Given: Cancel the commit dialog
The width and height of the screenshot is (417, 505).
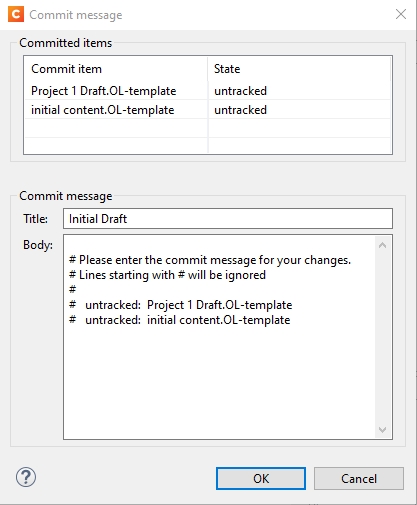Looking at the screenshot, I should coord(359,479).
